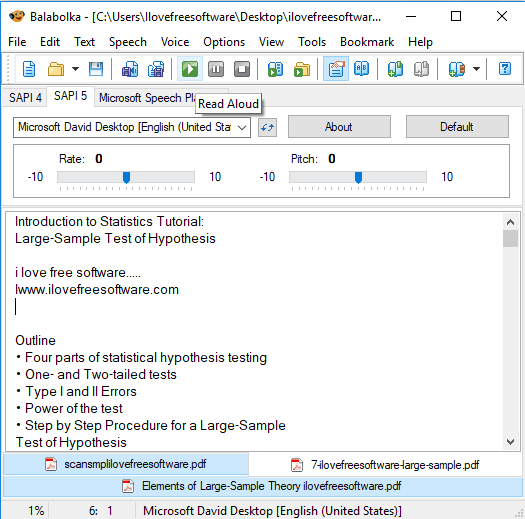This screenshot has height=519, width=525.
Task: Select the SAPI 5 tab
Action: tap(70, 96)
